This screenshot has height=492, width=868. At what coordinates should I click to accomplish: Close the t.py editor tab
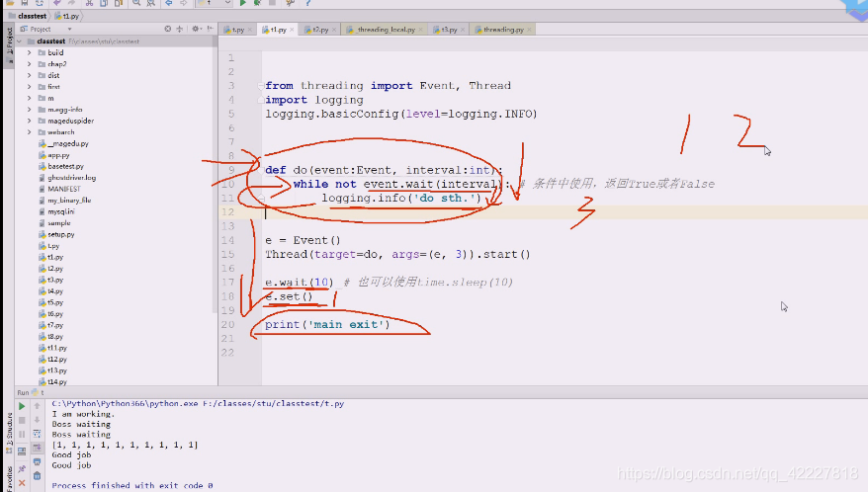tap(250, 30)
